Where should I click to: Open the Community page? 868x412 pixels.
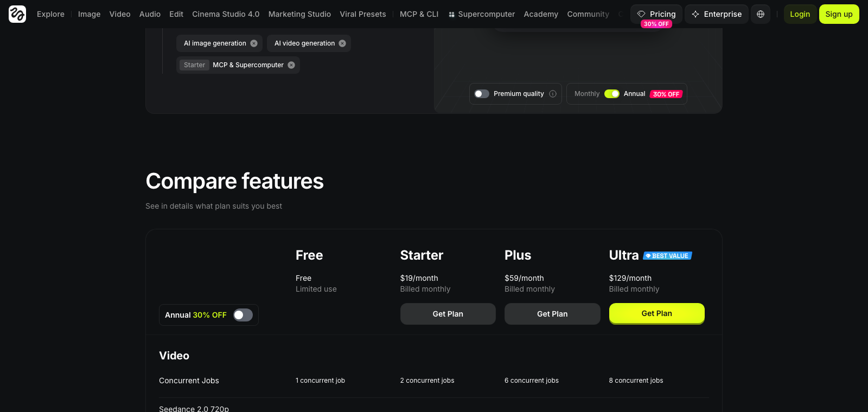click(x=588, y=14)
